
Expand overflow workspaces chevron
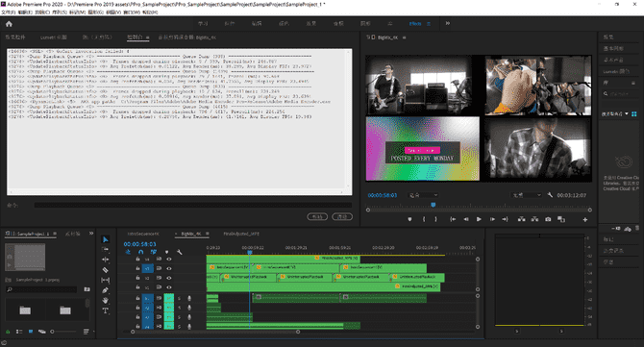(x=448, y=23)
